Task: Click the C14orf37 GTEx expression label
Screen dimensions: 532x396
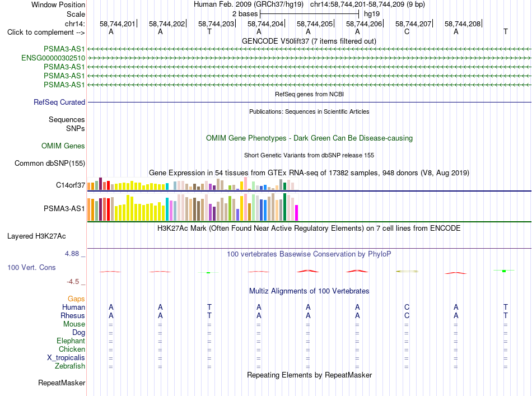Action: click(71, 185)
